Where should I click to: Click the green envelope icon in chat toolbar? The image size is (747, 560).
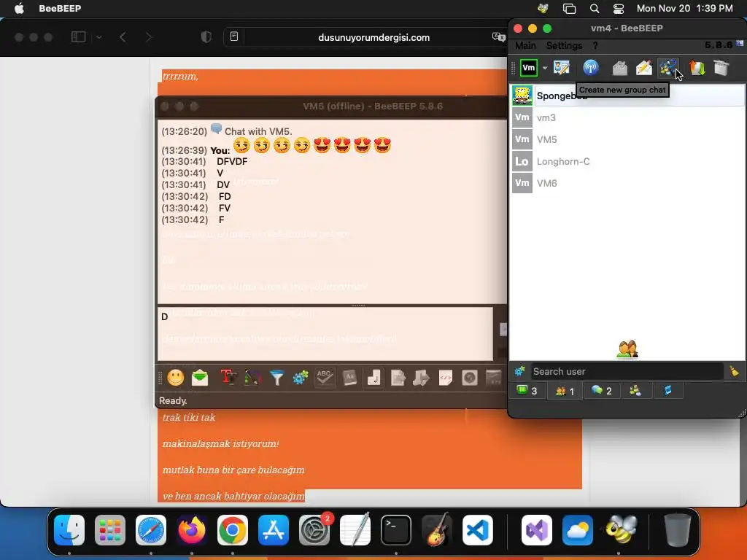(200, 378)
